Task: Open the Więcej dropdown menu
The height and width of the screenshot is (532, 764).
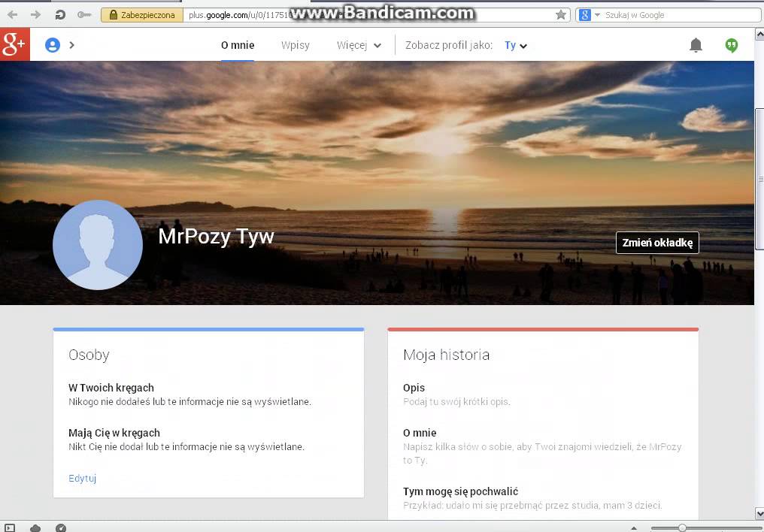Action: [x=359, y=45]
